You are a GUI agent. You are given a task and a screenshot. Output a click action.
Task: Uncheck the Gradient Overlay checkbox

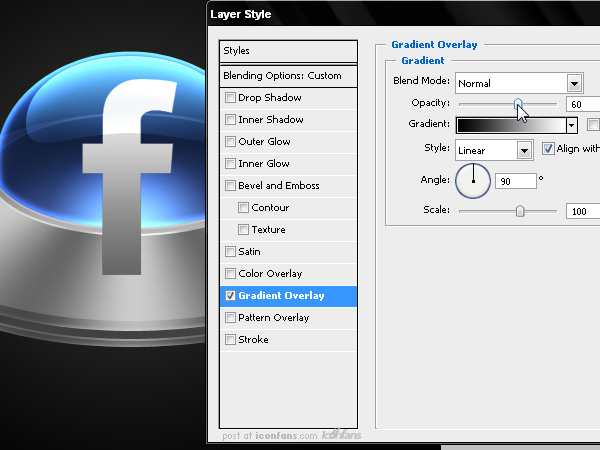pos(230,295)
